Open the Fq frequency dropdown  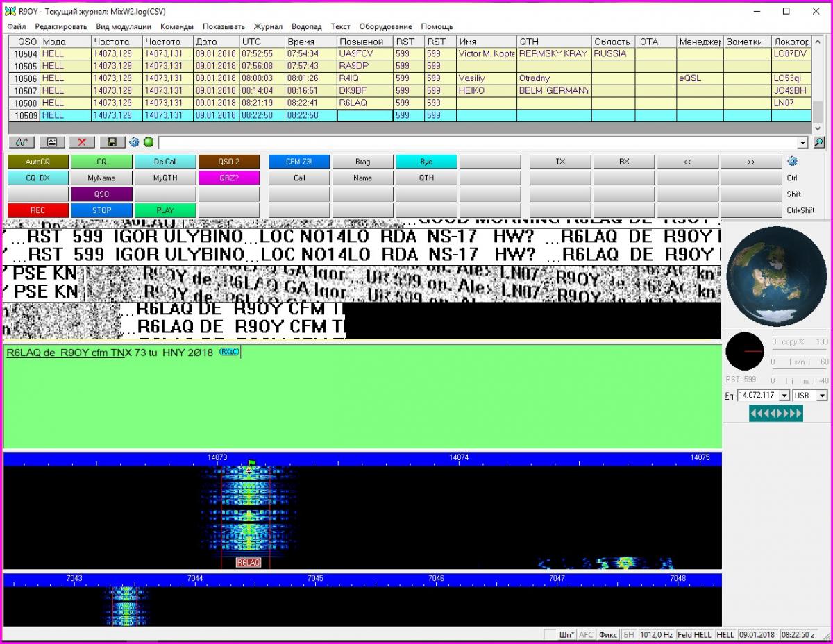pyautogui.click(x=785, y=396)
